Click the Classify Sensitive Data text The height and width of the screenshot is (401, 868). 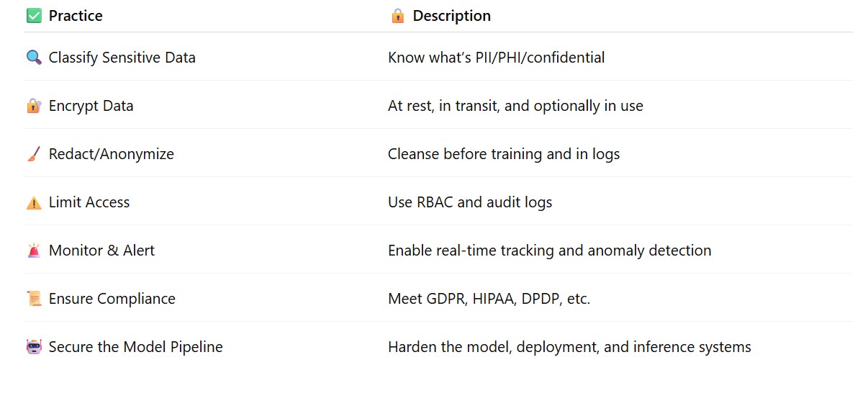pyautogui.click(x=122, y=58)
